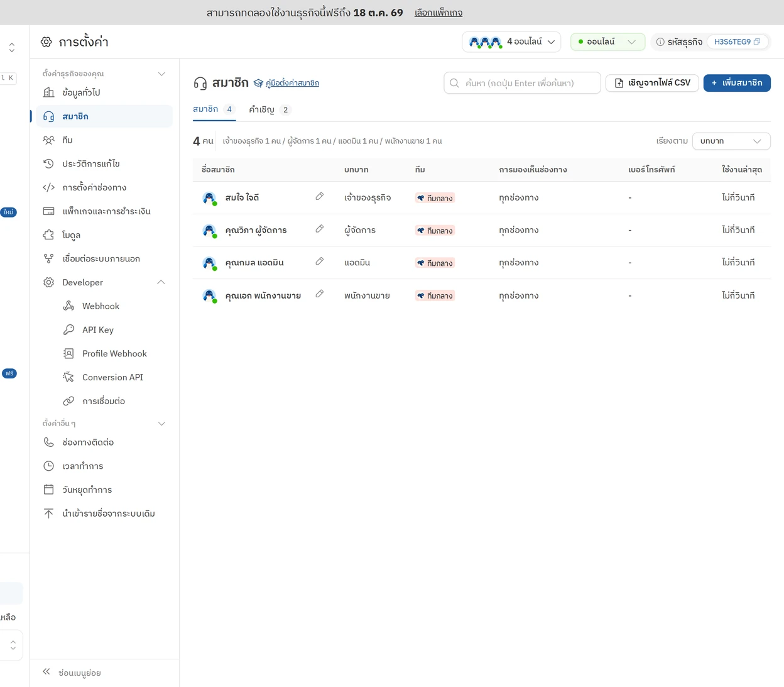Viewport: 784px width, 687px height.
Task: Open Profile Webhook settings
Action: tap(104, 354)
